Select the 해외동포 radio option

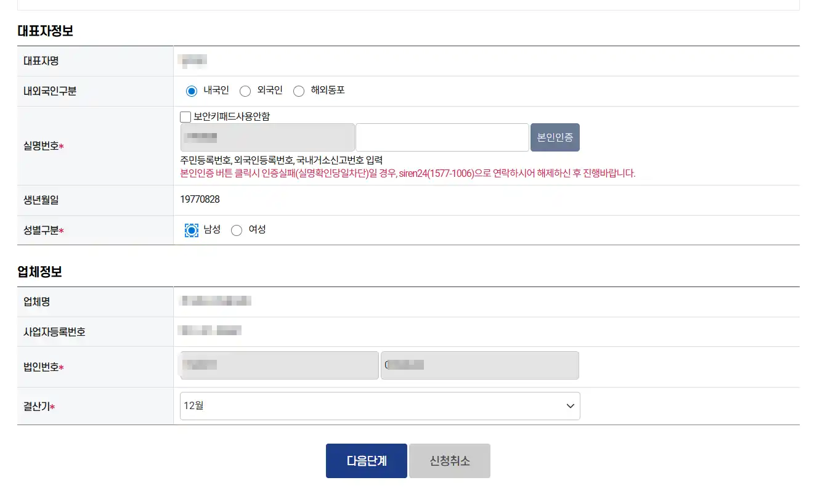[299, 91]
